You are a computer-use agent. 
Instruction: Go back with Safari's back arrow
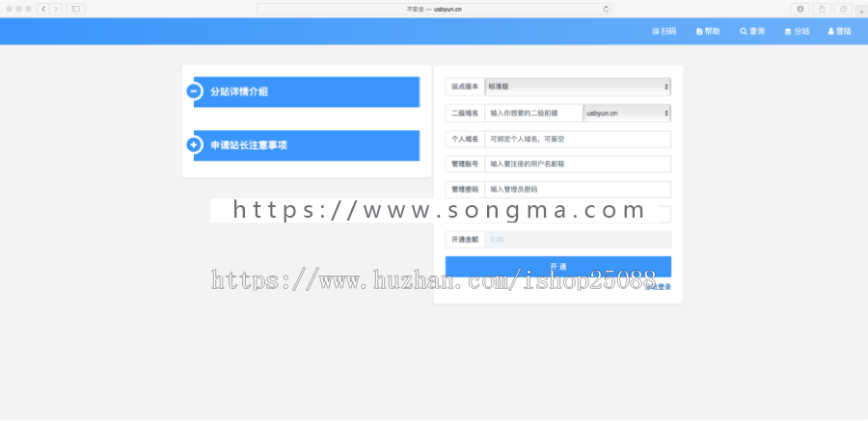click(x=43, y=9)
